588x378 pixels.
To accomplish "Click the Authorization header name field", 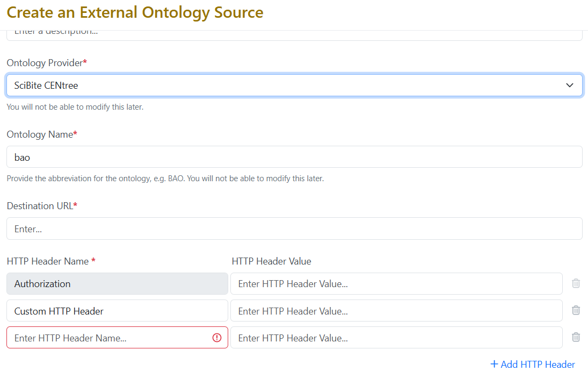I will coord(117,283).
